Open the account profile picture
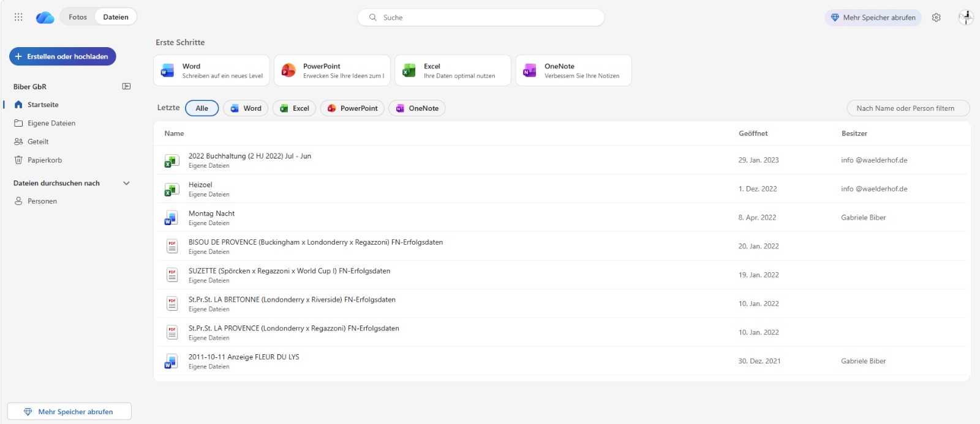Screen dimensions: 980x424 (x=966, y=17)
